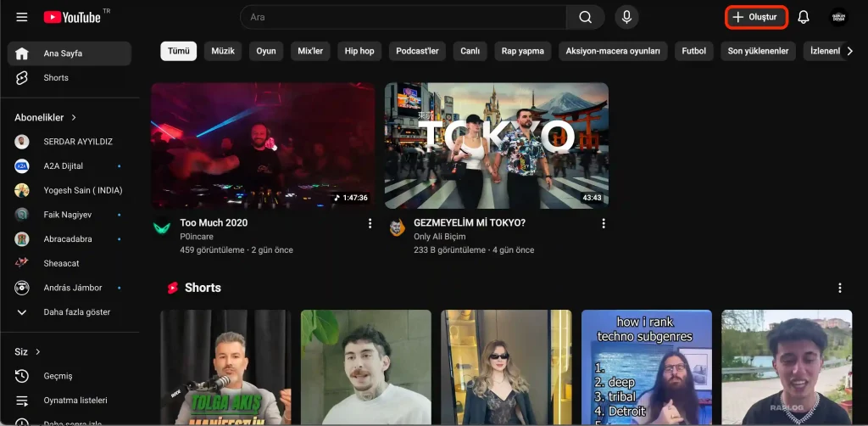The image size is (868, 426).
Task: Select the Tümü filter chip
Action: [178, 51]
